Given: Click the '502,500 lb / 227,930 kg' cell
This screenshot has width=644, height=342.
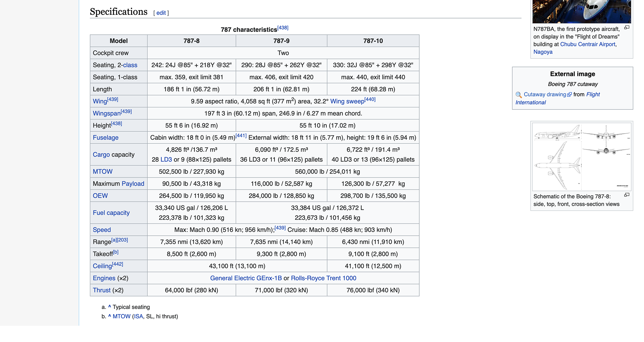Looking at the screenshot, I should (192, 172).
